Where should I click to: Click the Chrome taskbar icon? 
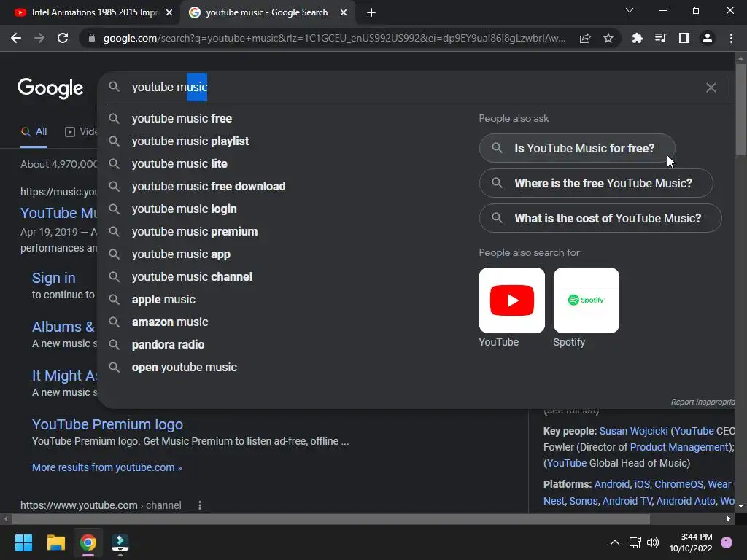tap(88, 542)
